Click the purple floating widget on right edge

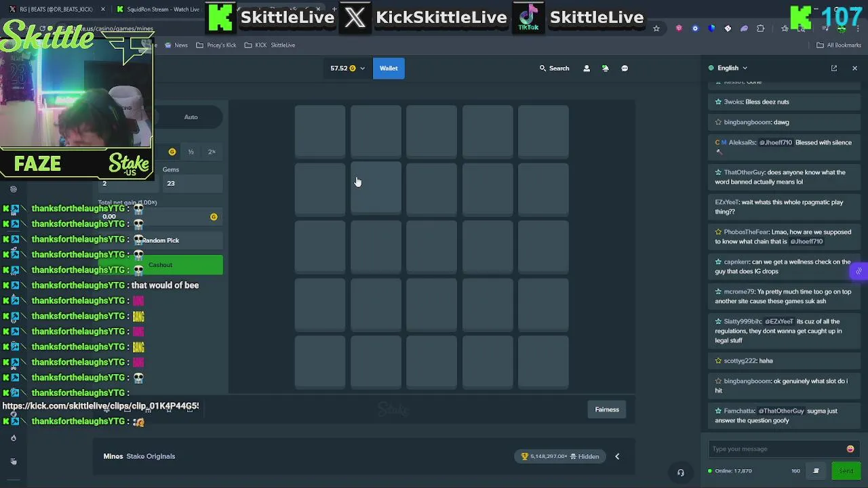(x=859, y=271)
